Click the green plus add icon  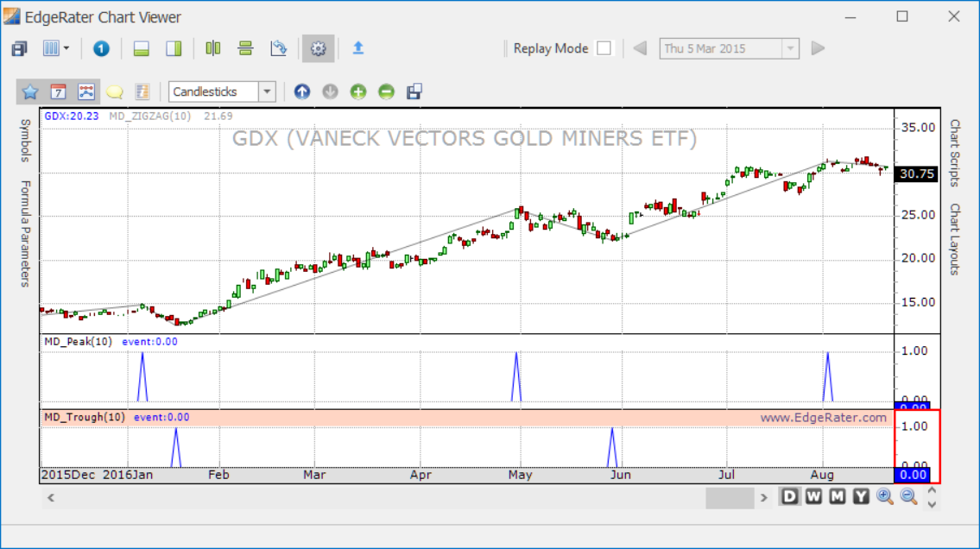tap(358, 91)
